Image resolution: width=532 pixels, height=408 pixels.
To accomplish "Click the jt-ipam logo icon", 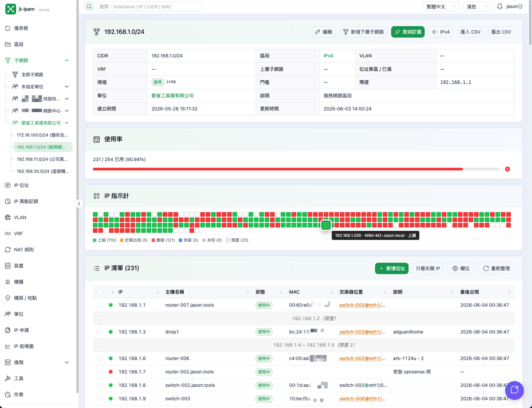I will (x=11, y=9).
